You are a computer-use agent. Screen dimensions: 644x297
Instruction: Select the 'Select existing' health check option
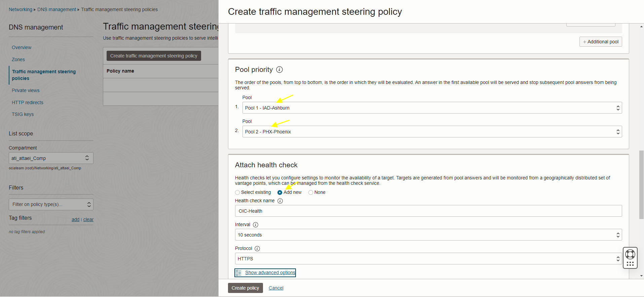(x=237, y=193)
